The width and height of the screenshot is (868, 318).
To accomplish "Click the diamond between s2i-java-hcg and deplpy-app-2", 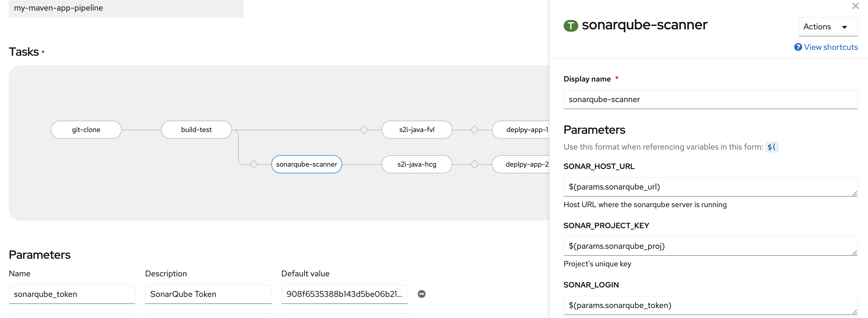I will [x=475, y=164].
